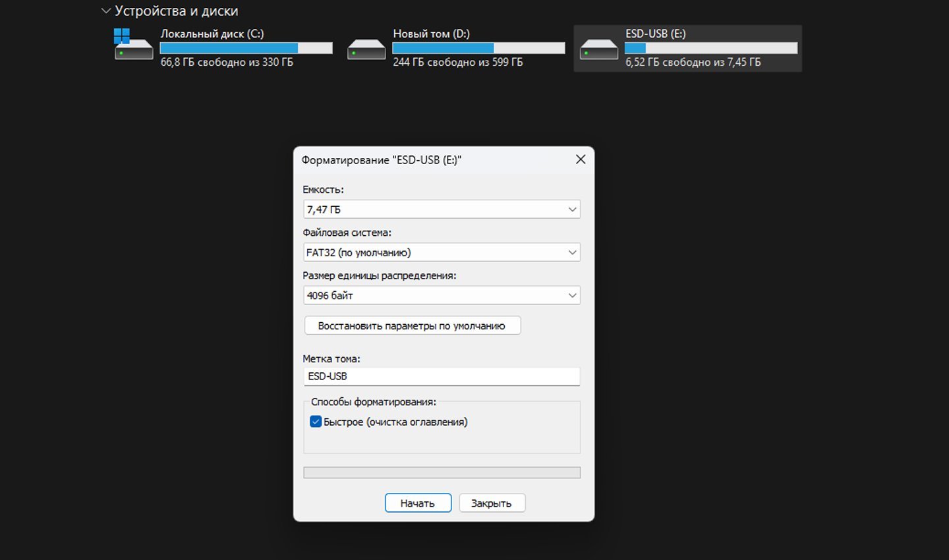Image resolution: width=949 pixels, height=560 pixels.
Task: Select the Локальный диск (C:) label
Action: (212, 34)
